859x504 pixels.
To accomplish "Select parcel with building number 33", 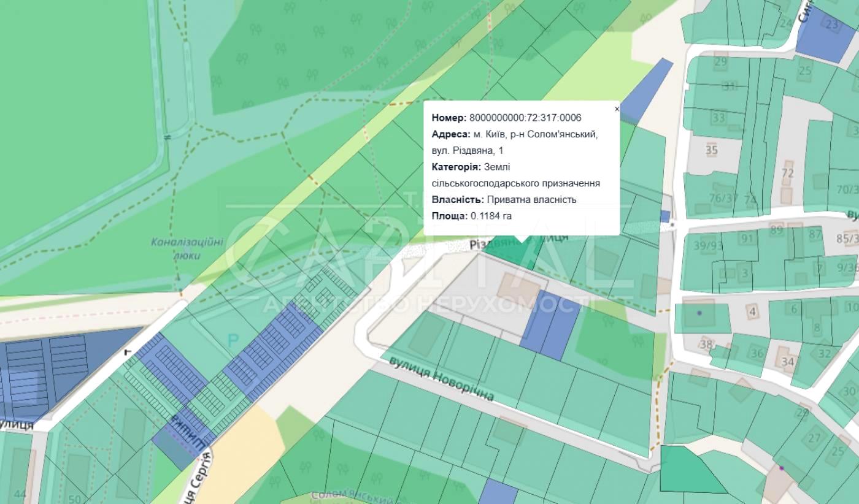I will point(718,118).
